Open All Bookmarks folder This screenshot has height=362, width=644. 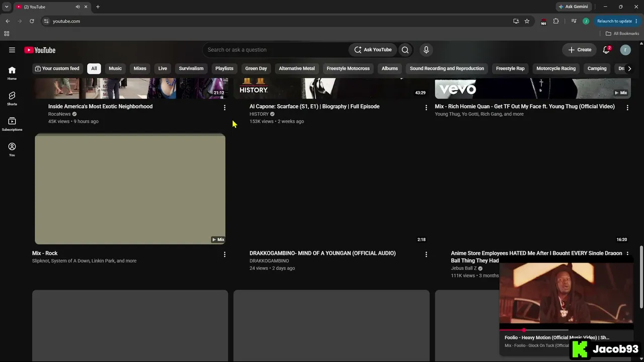pyautogui.click(x=622, y=34)
